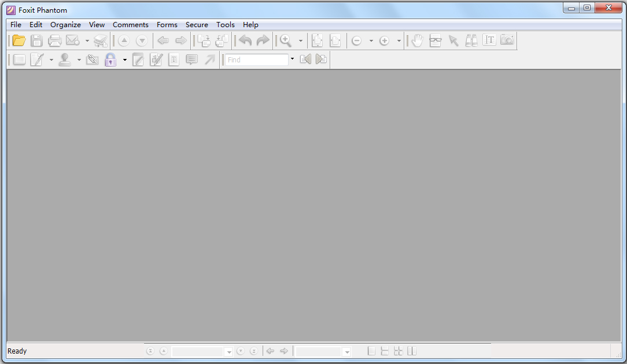Open the Help menu
This screenshot has height=364, width=627.
tap(250, 25)
